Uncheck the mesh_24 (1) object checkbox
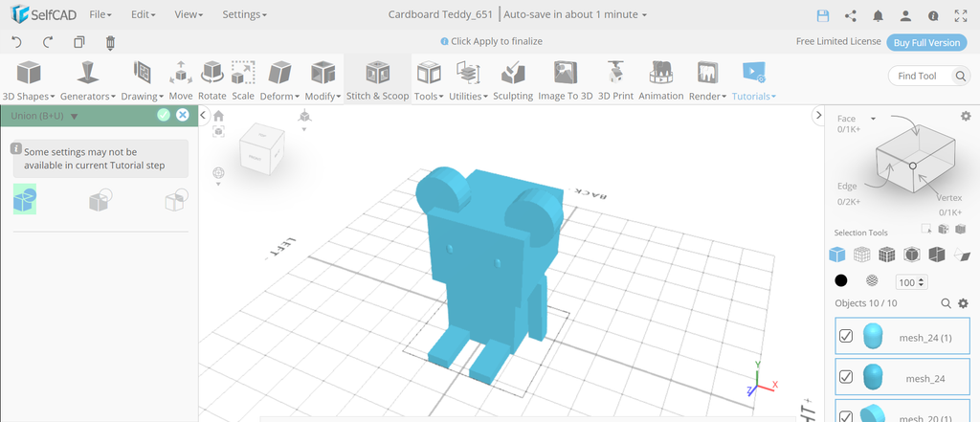 [x=846, y=336]
